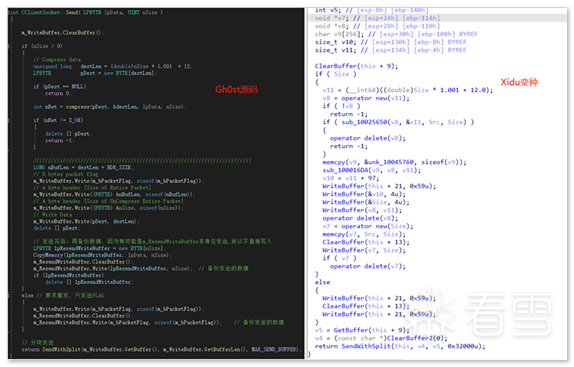The width and height of the screenshot is (574, 367).
Task: Select the 'm_WriteBuffer.ClearBuffer();' line
Action: point(63,33)
